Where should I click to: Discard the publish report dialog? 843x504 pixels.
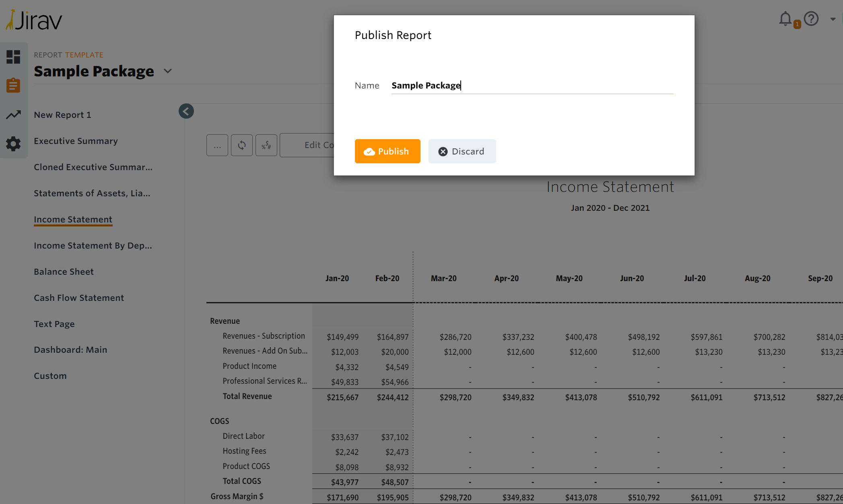[462, 151]
